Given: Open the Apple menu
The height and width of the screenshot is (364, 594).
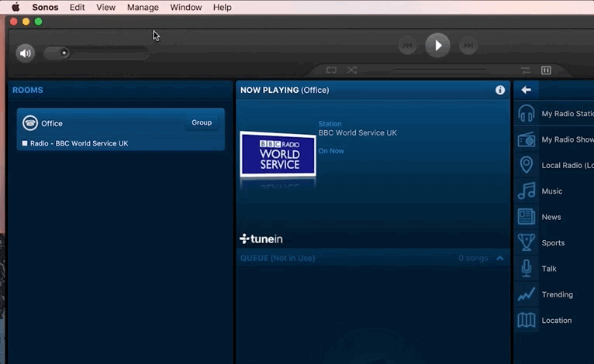Looking at the screenshot, I should coord(16,7).
